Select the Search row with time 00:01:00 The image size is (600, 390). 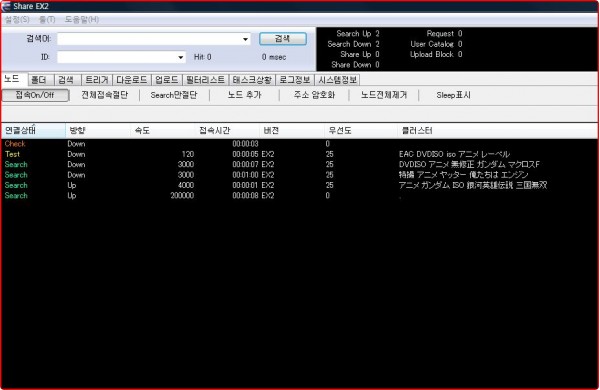300,175
